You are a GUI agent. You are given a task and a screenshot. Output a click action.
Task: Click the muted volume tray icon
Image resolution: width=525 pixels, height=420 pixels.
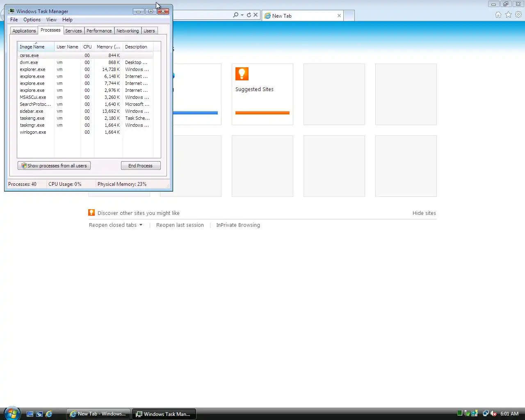[493, 413]
